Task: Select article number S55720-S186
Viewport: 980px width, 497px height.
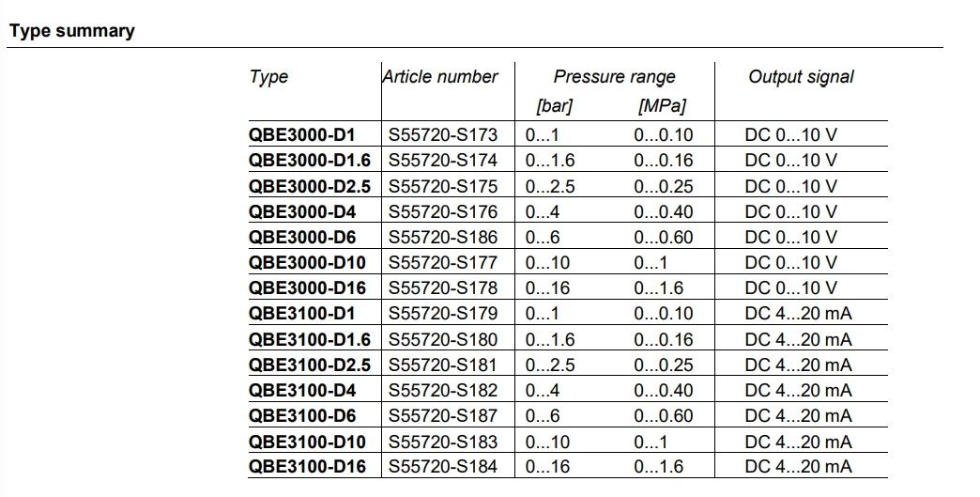Action: tap(443, 238)
